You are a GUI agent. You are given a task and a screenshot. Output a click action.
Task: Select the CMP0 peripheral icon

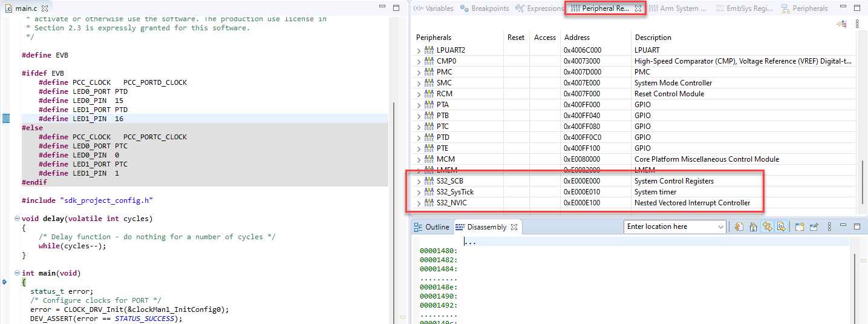point(429,61)
